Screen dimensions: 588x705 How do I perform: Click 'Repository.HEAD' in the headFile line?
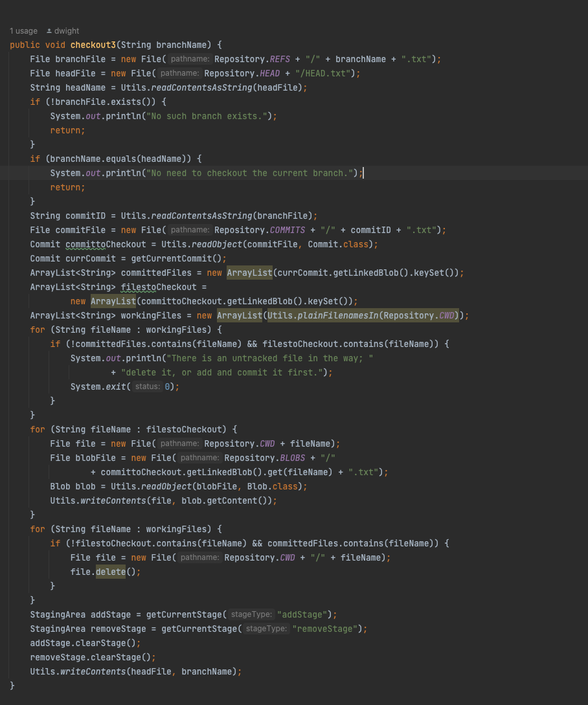coord(242,73)
